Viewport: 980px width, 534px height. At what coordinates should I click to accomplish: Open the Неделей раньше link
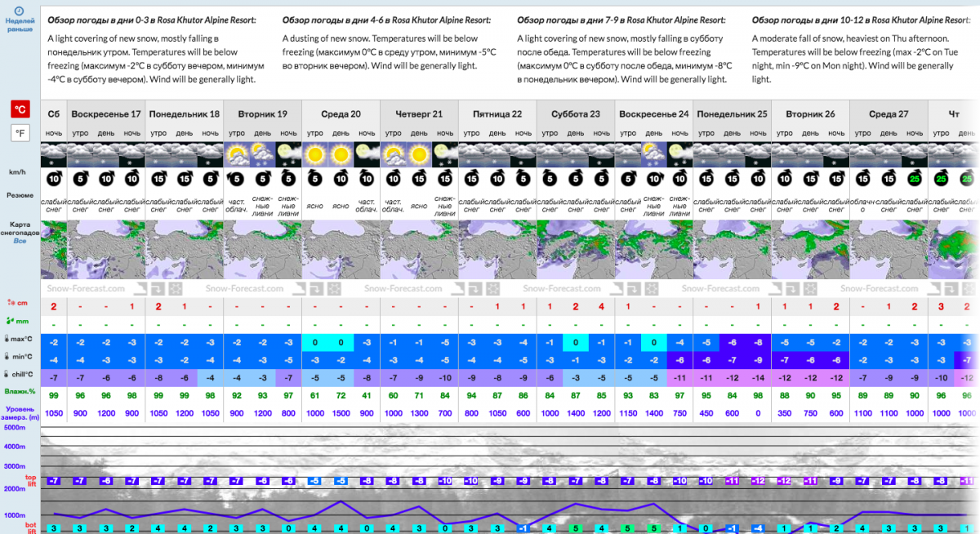point(20,24)
